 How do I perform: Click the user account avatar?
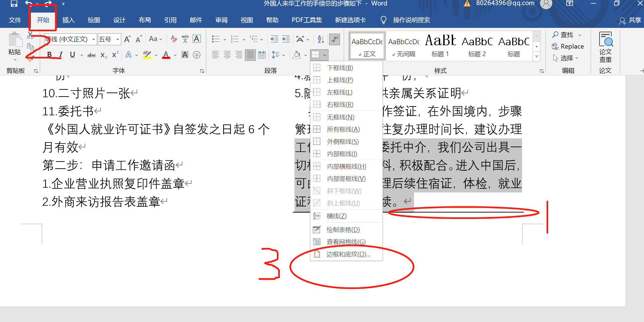click(546, 4)
